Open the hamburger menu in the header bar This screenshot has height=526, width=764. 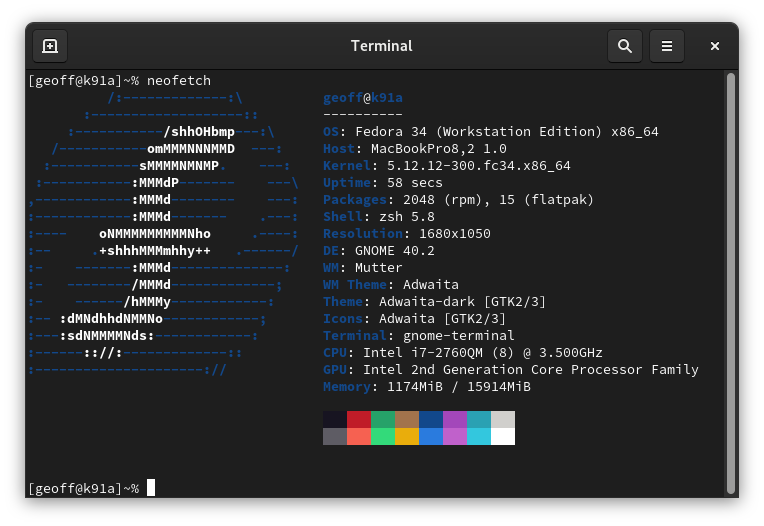click(667, 46)
